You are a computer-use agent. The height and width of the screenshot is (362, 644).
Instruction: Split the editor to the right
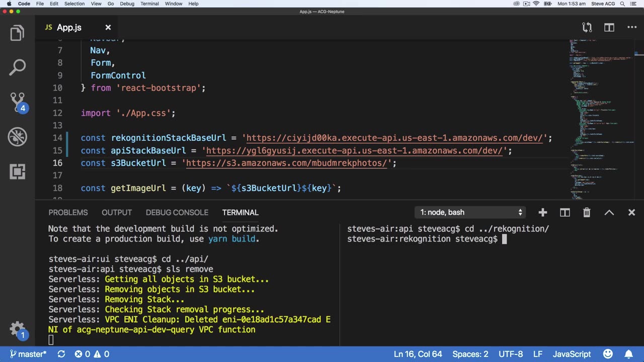(x=609, y=28)
